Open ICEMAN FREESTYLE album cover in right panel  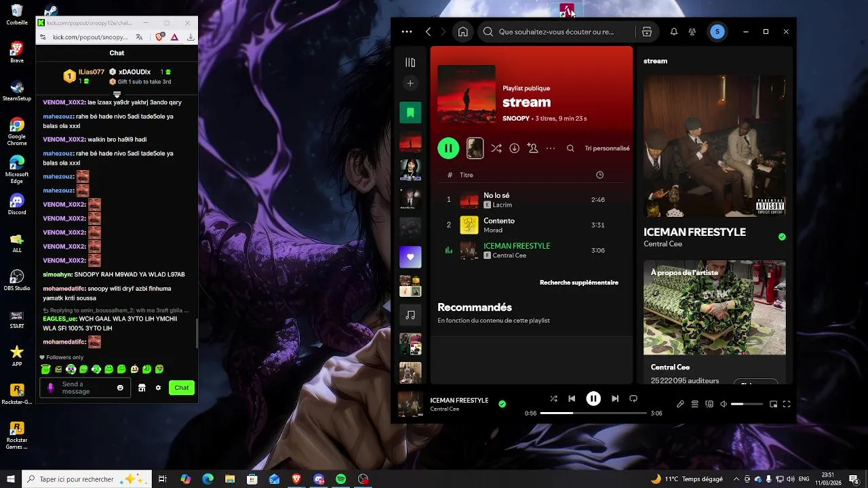click(715, 146)
